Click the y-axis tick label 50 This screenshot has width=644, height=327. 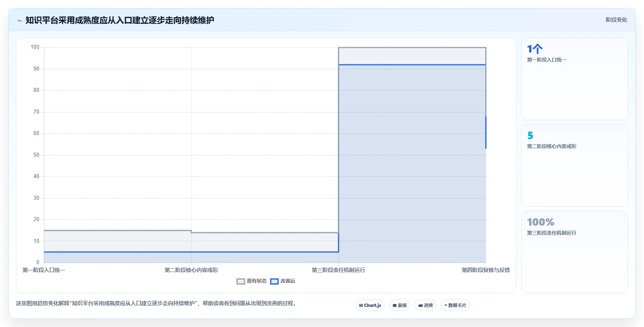tap(37, 155)
